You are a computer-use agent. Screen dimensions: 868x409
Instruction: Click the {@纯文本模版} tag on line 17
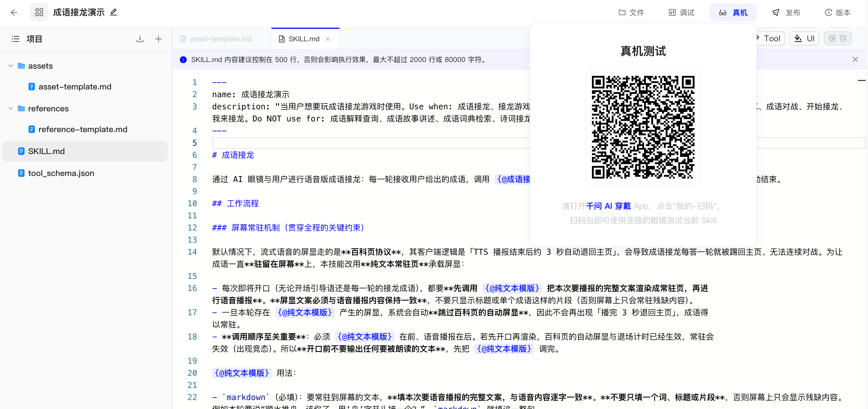[x=305, y=313]
